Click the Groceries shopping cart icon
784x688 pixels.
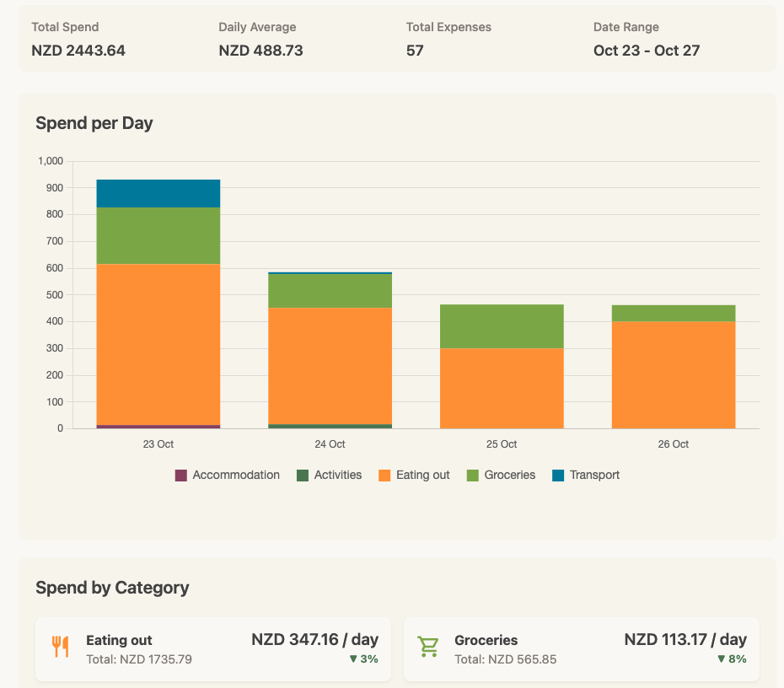428,647
